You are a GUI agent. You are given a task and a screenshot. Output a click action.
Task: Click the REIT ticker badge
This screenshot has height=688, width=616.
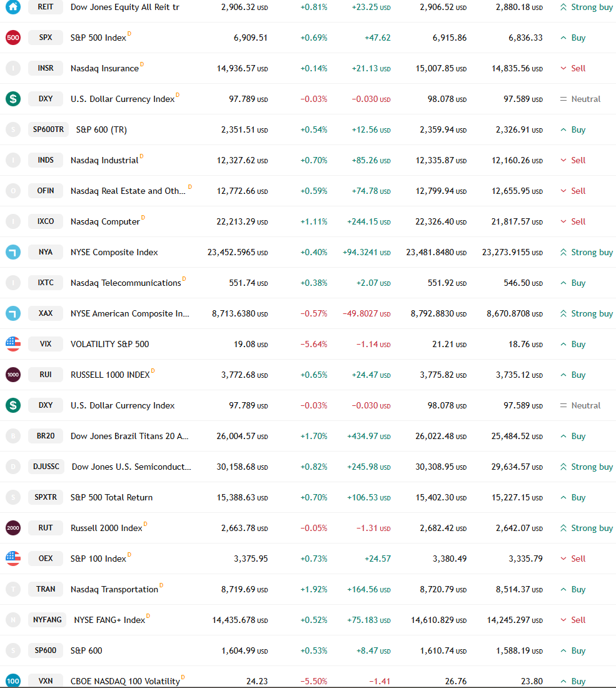click(46, 7)
